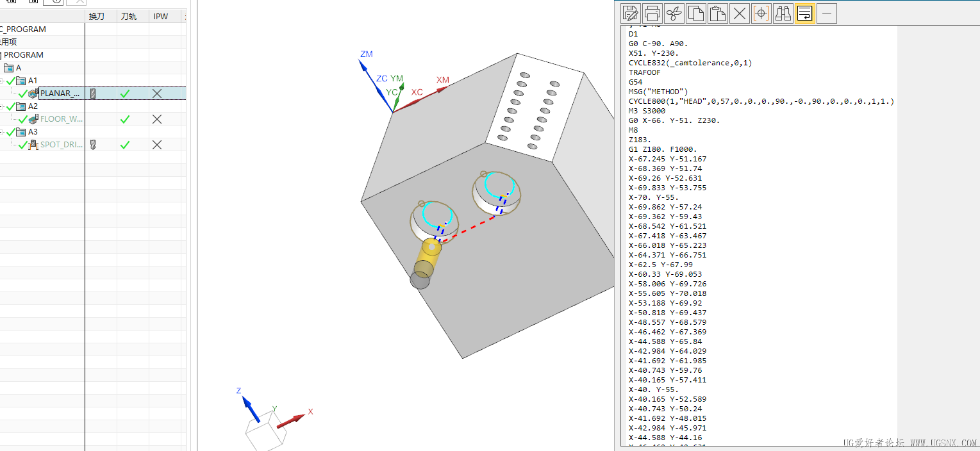Click the orange bracket crosshair icon

(761, 13)
